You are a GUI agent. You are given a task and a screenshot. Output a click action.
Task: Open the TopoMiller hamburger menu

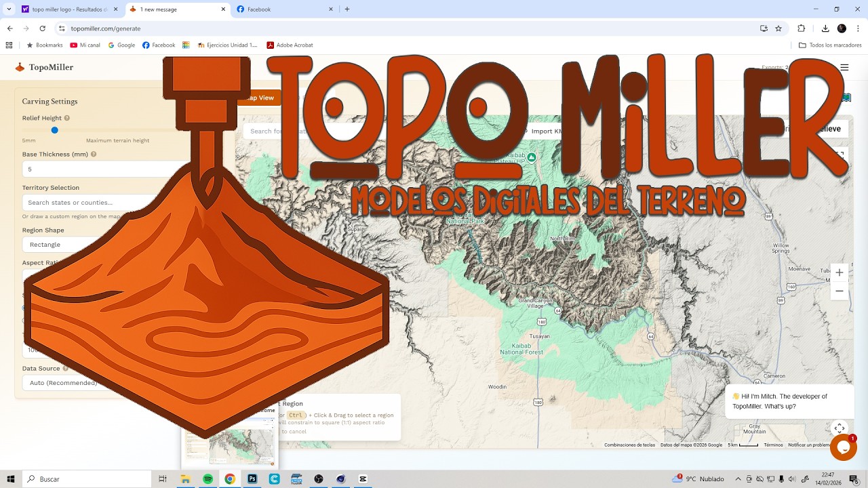click(x=844, y=67)
